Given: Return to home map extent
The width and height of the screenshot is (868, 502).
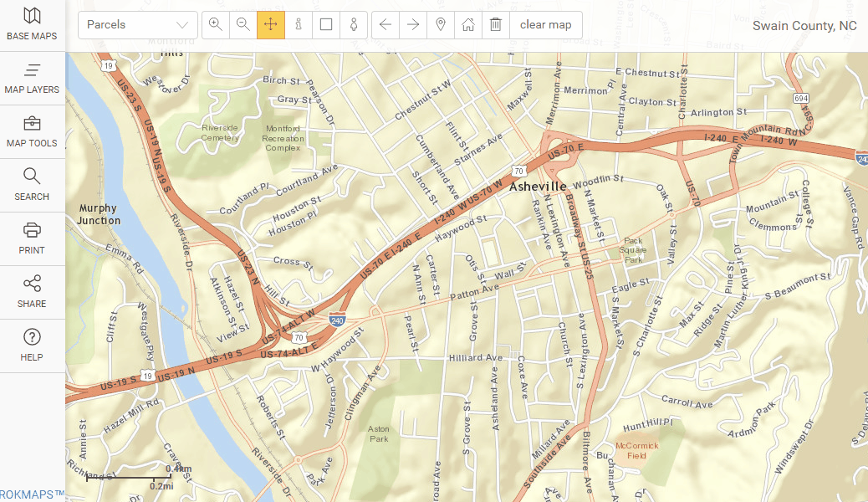Looking at the screenshot, I should coord(468,24).
